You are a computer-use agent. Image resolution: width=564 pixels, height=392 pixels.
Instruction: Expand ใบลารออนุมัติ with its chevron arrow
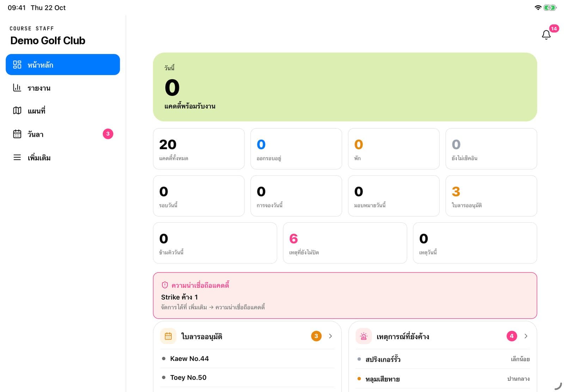(330, 336)
